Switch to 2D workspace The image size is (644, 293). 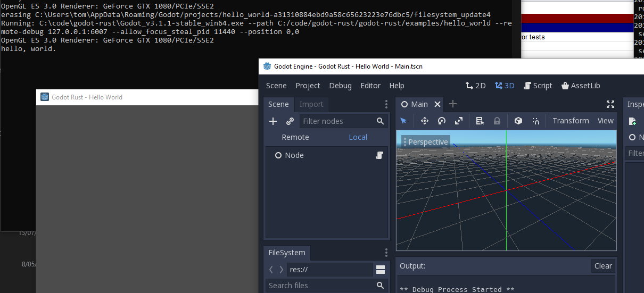click(x=475, y=86)
